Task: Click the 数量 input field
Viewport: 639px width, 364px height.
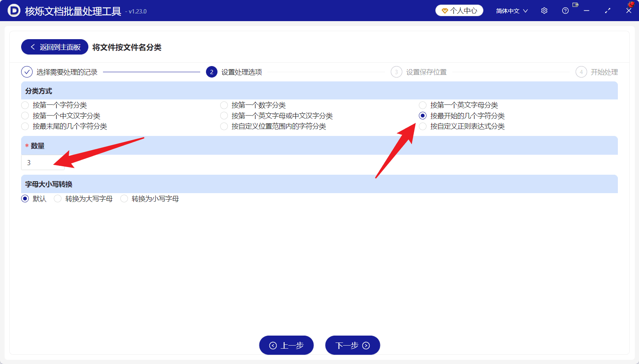Action: pos(43,162)
